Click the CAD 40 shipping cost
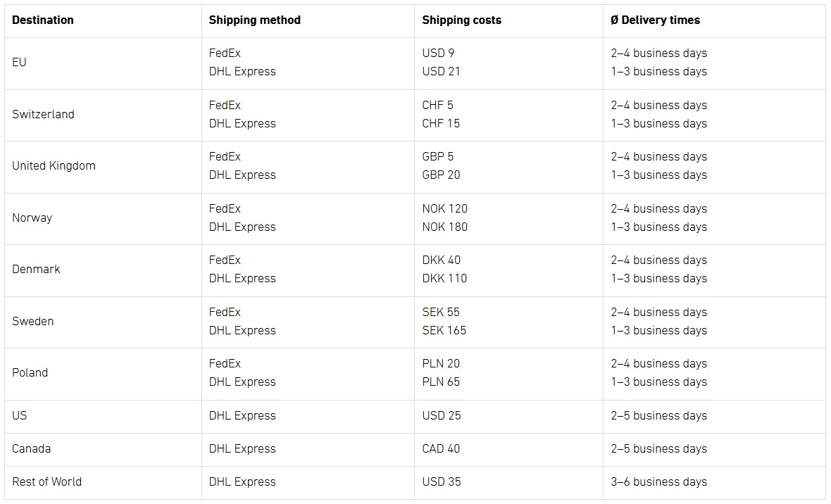Viewport: 831px width, 504px height. click(441, 448)
